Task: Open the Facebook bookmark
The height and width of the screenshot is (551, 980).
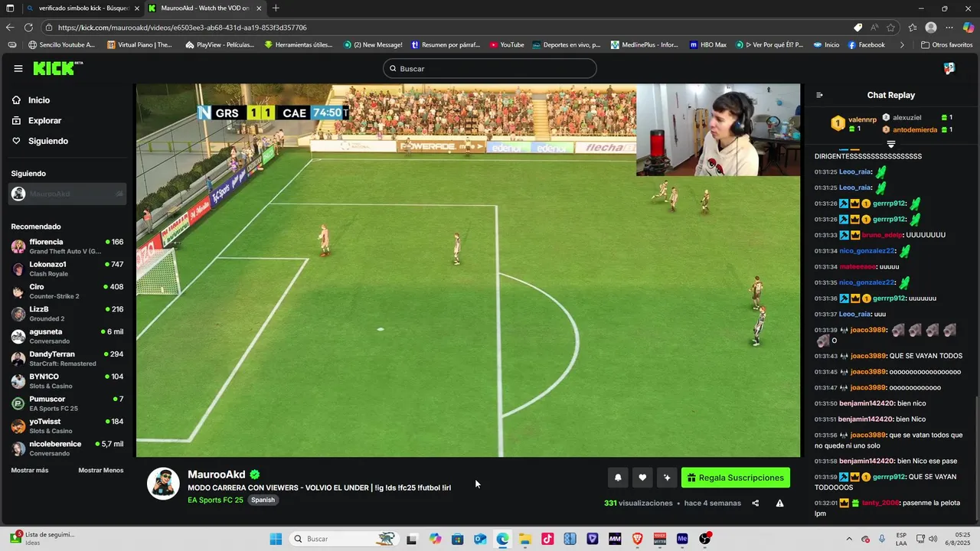Action: 866,45
